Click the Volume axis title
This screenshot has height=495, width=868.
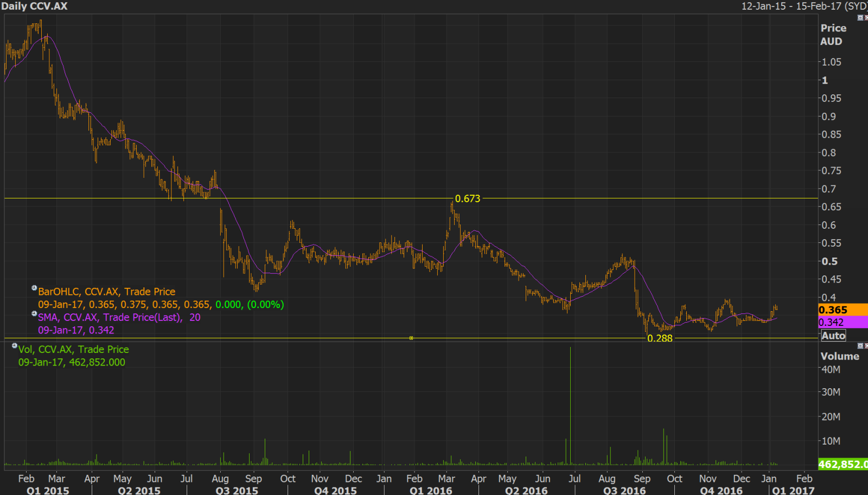point(840,356)
